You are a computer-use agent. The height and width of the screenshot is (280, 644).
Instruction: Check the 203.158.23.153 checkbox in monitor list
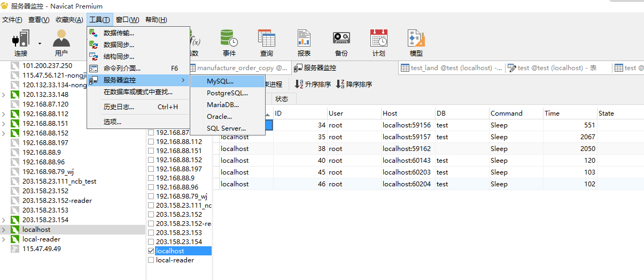pyautogui.click(x=151, y=233)
